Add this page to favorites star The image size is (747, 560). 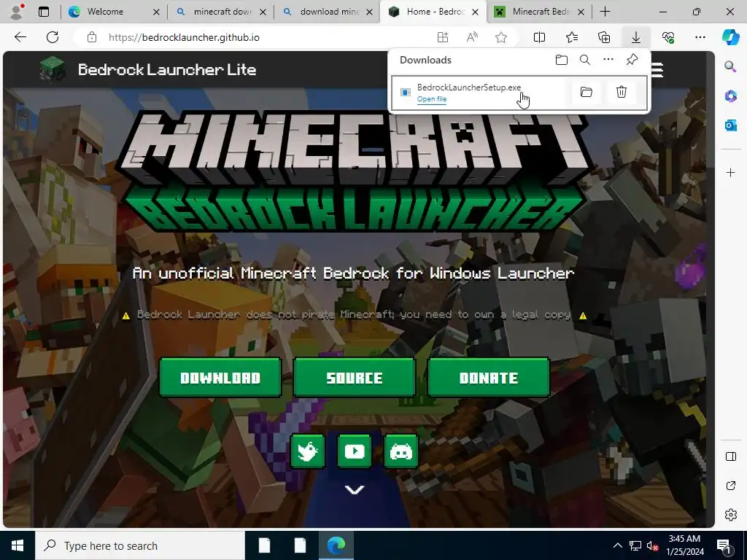click(500, 37)
